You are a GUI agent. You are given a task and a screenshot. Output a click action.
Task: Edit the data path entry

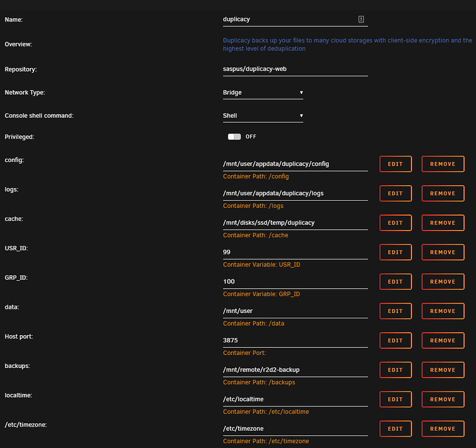tap(395, 311)
